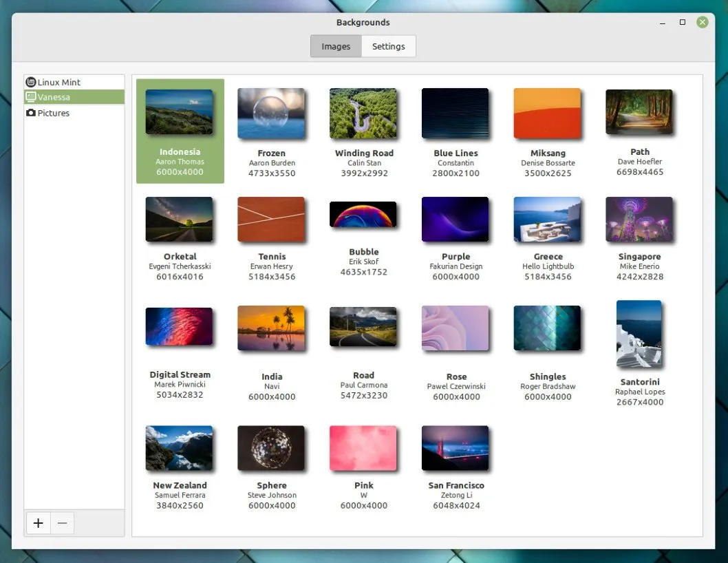Choose the Winding Road background

[x=363, y=114]
